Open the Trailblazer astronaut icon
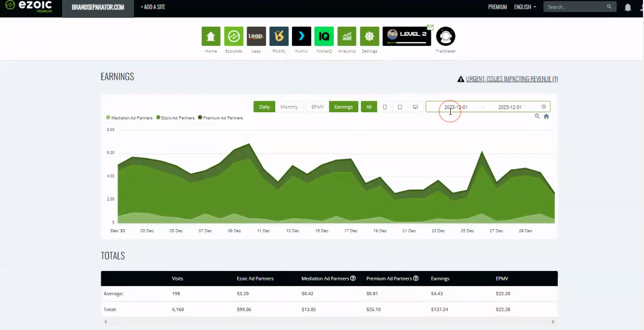The width and height of the screenshot is (644, 330). (x=446, y=36)
